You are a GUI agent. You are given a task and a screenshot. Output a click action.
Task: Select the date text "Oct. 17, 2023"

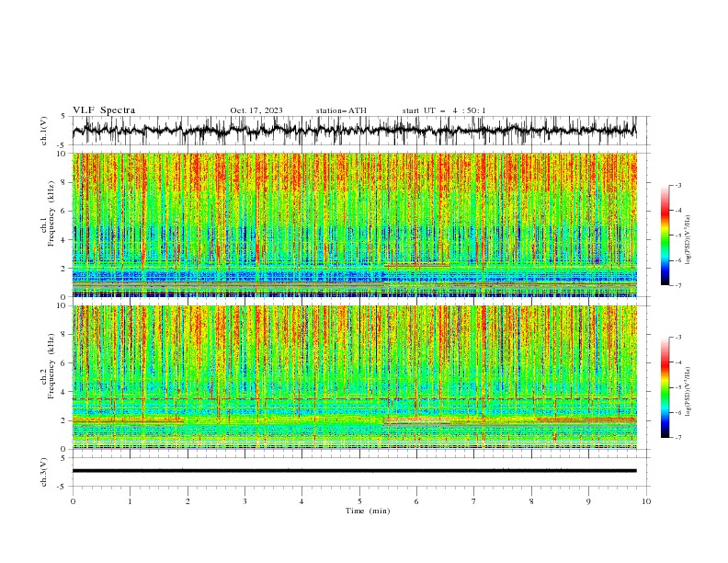(x=256, y=110)
